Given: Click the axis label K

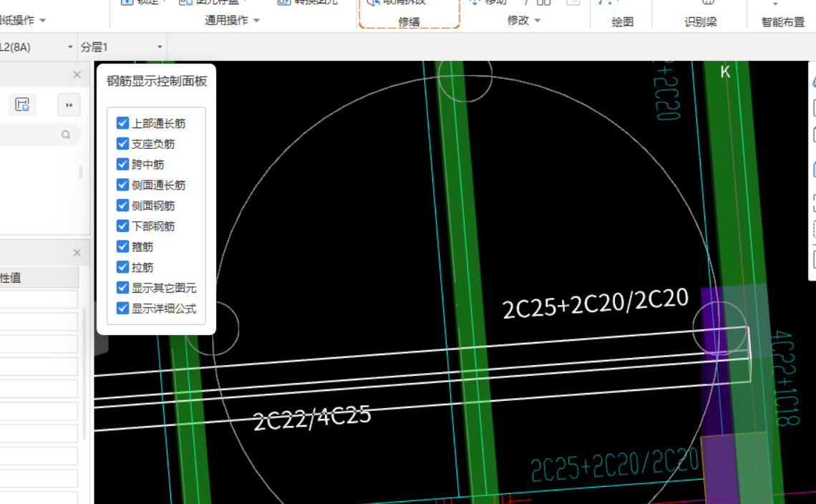Looking at the screenshot, I should click(725, 72).
